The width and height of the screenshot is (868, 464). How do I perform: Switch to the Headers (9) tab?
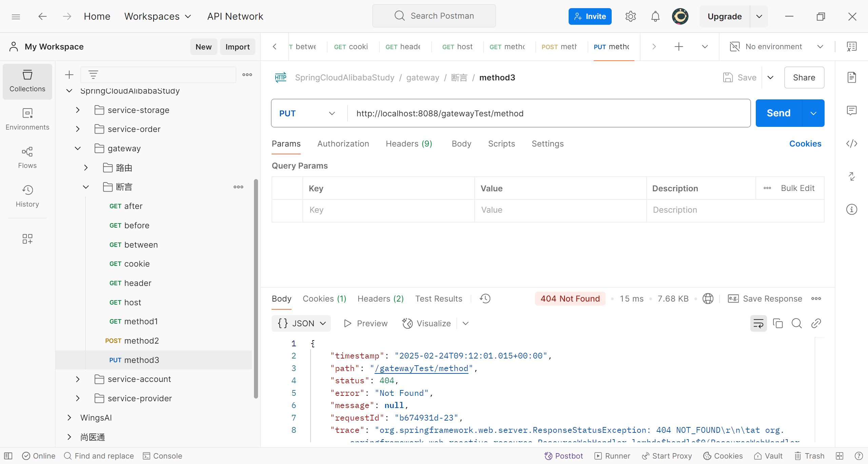pos(409,143)
